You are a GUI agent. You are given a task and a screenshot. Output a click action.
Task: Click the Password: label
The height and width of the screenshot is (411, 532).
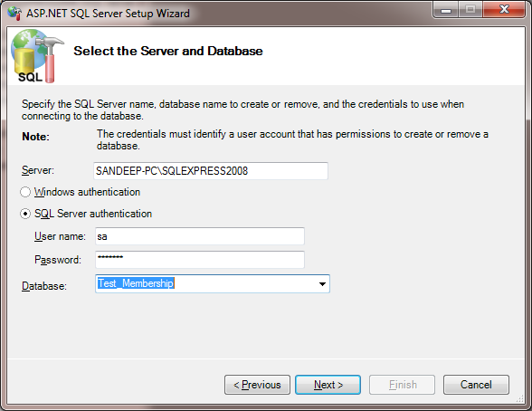tap(58, 260)
